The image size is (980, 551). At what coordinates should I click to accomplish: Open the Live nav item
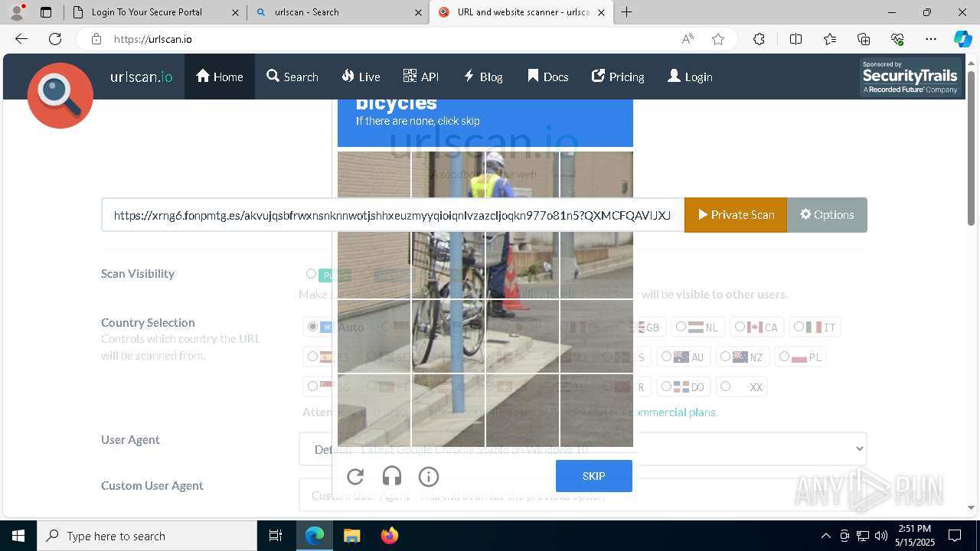[361, 77]
